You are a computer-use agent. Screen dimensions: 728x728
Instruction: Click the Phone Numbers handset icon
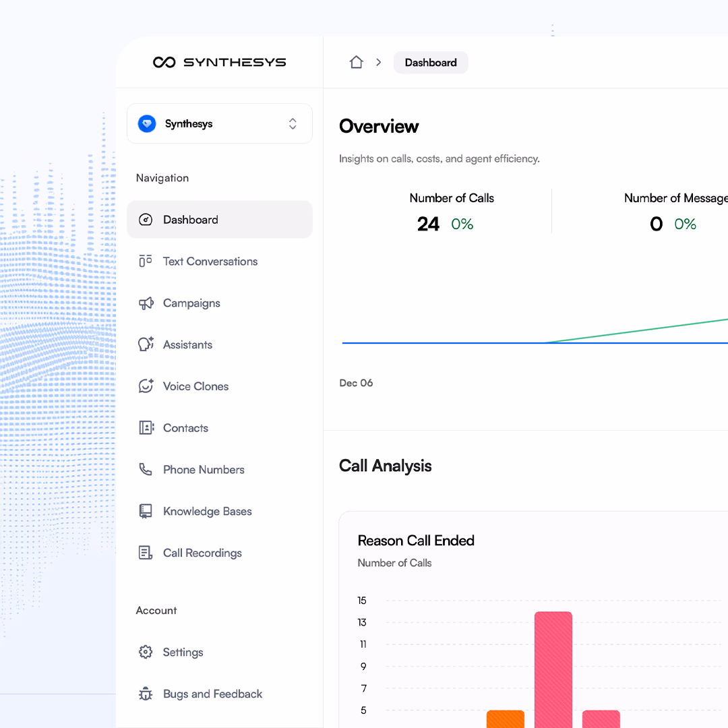pyautogui.click(x=146, y=469)
